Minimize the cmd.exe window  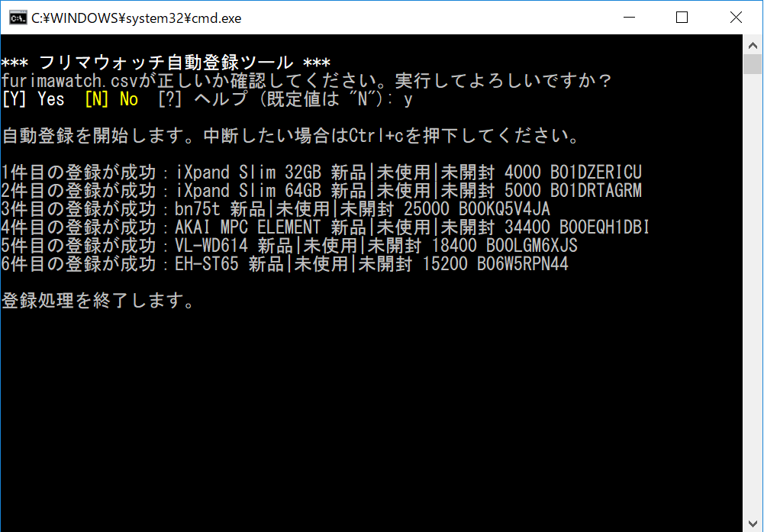[x=630, y=18]
